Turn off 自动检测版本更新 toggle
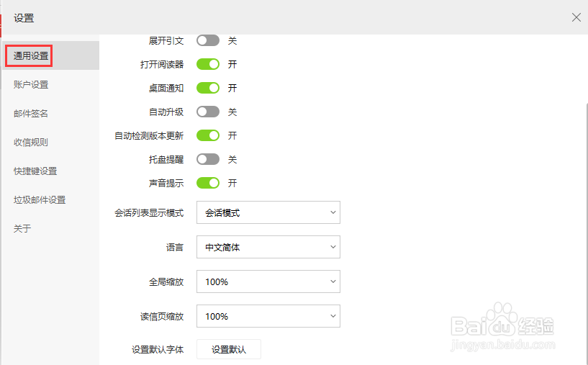Viewport: 588px width, 365px height. pos(208,135)
